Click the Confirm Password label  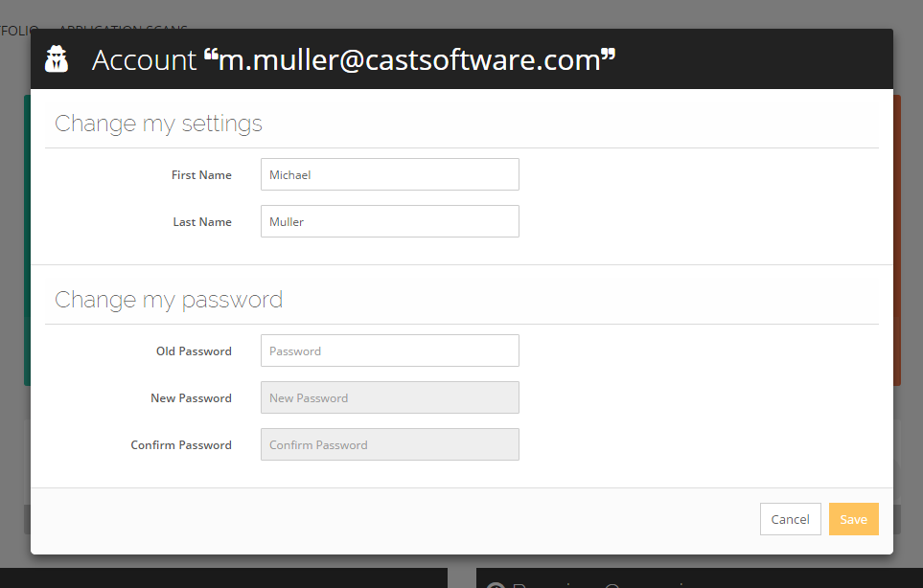[x=181, y=445]
